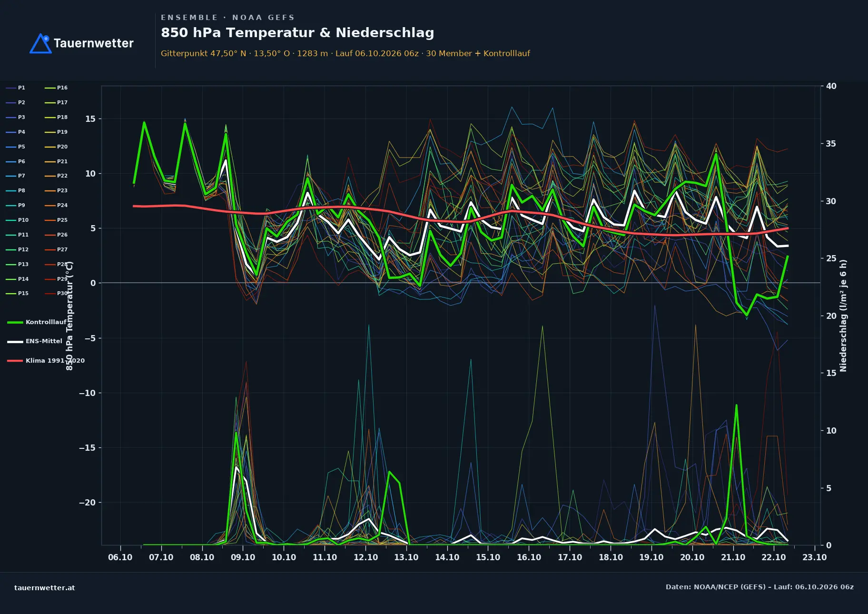This screenshot has width=868, height=614.
Task: Click the chart title 850 hPa Temperatur & Niederschlag
Action: (x=297, y=33)
